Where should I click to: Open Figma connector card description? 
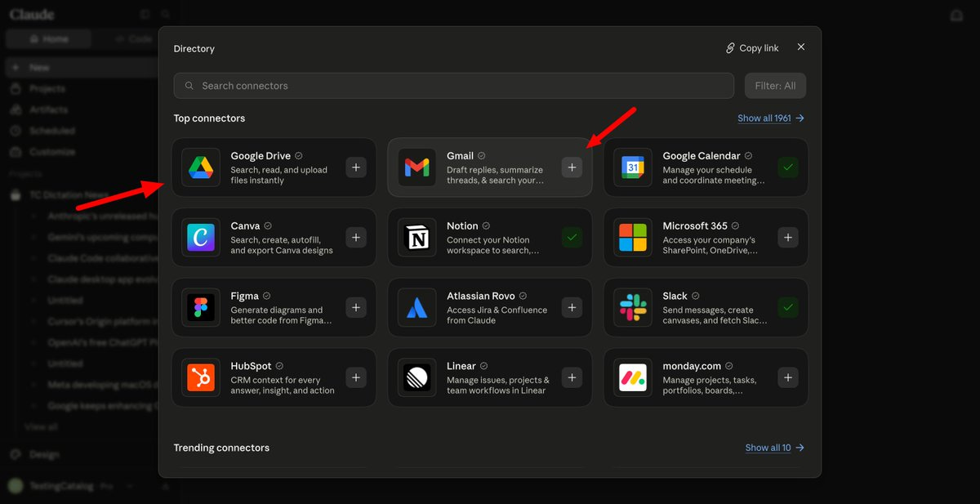point(281,315)
